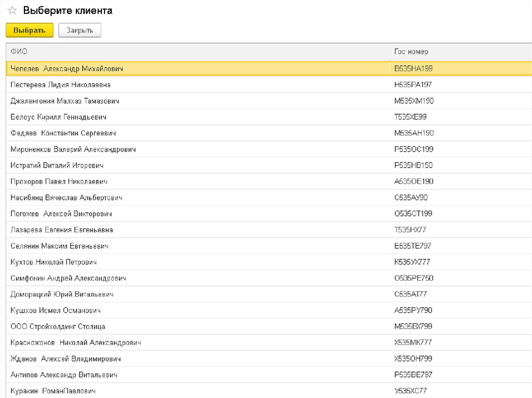Image resolution: width=532 pixels, height=398 pixels.
Task: Select Куракин РоманПавлович row
Action: point(53,391)
